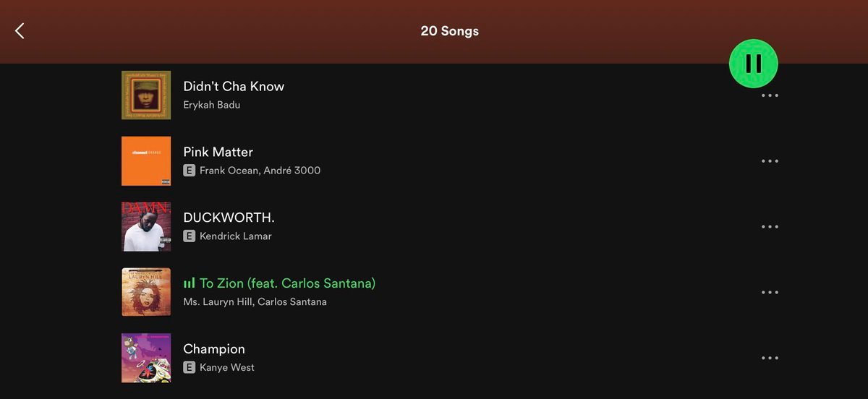Play the song Didn't Cha Know
This screenshot has width=868, height=399.
pyautogui.click(x=234, y=87)
